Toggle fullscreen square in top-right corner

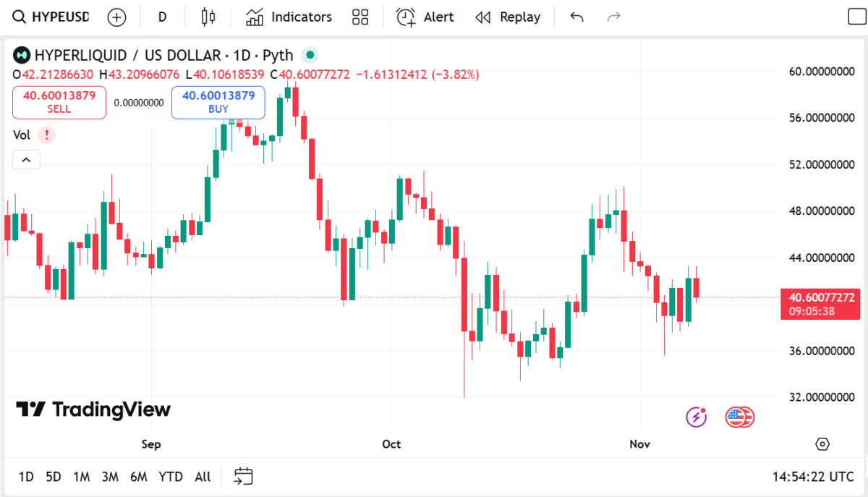point(857,17)
